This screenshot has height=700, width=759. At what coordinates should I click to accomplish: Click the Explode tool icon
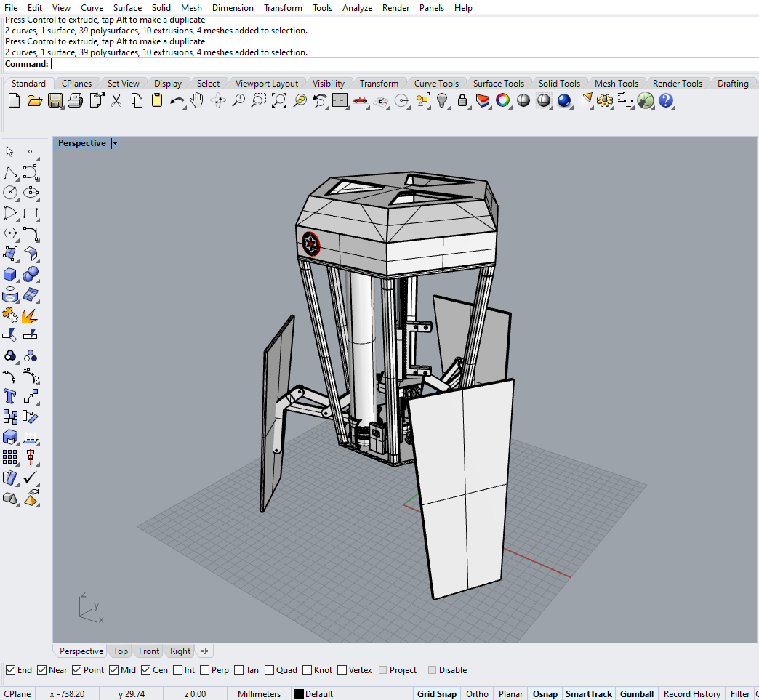[x=30, y=315]
